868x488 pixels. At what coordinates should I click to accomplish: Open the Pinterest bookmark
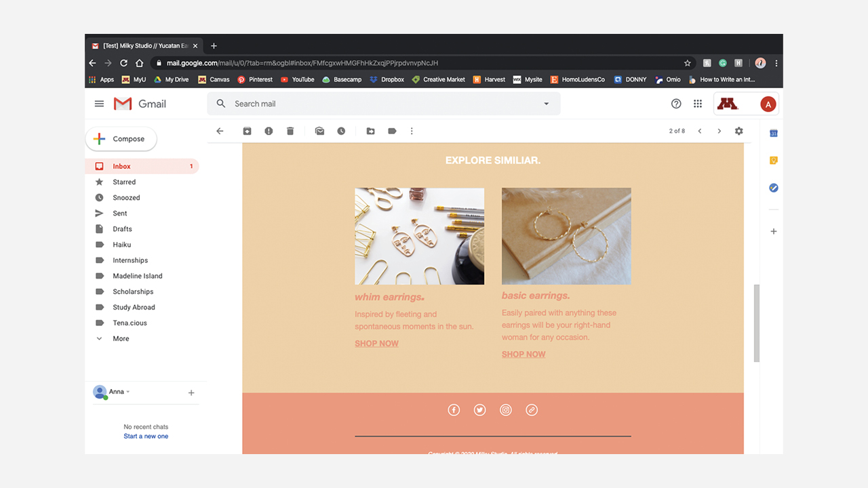tap(255, 79)
